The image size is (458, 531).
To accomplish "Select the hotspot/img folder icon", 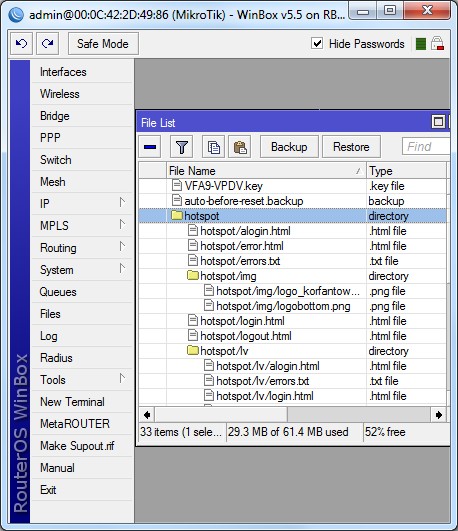I will [x=193, y=276].
